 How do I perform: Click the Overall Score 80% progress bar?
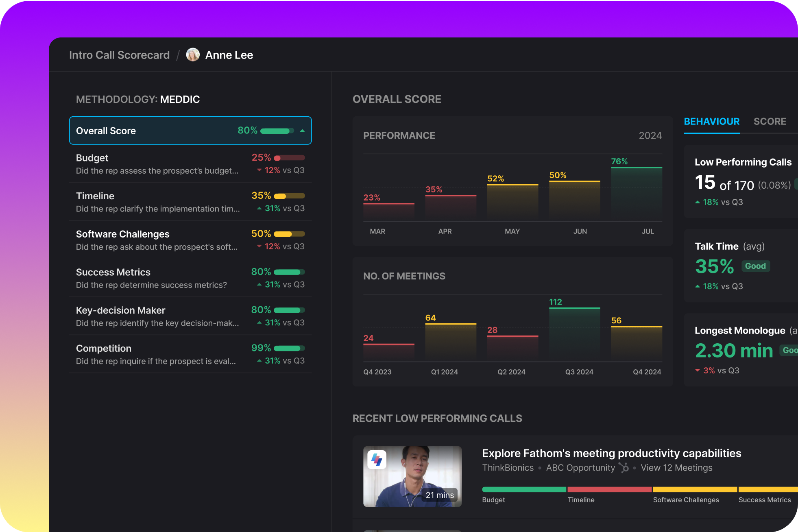tap(277, 131)
